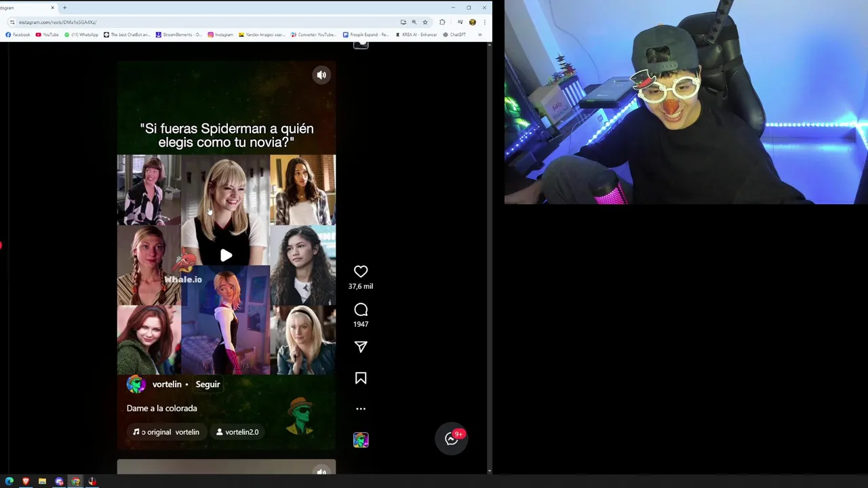This screenshot has width=868, height=488.
Task: Save the reel with the bookmark icon
Action: tap(361, 378)
